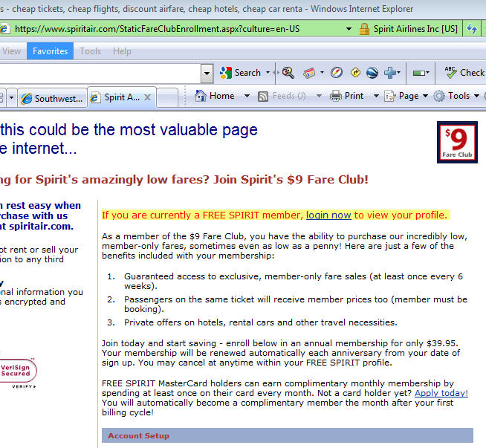
Task: Open the tab list dropdown left of Southwest tab
Action: point(11,98)
